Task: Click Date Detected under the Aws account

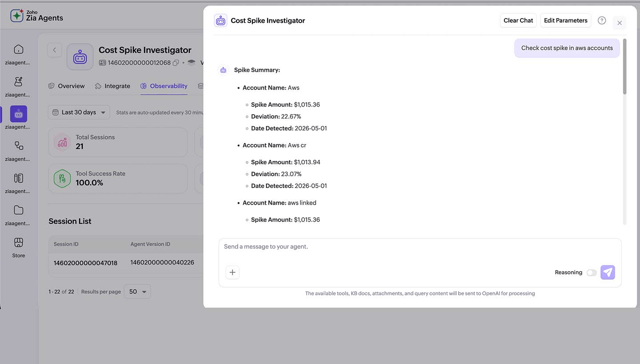Action: tap(289, 128)
